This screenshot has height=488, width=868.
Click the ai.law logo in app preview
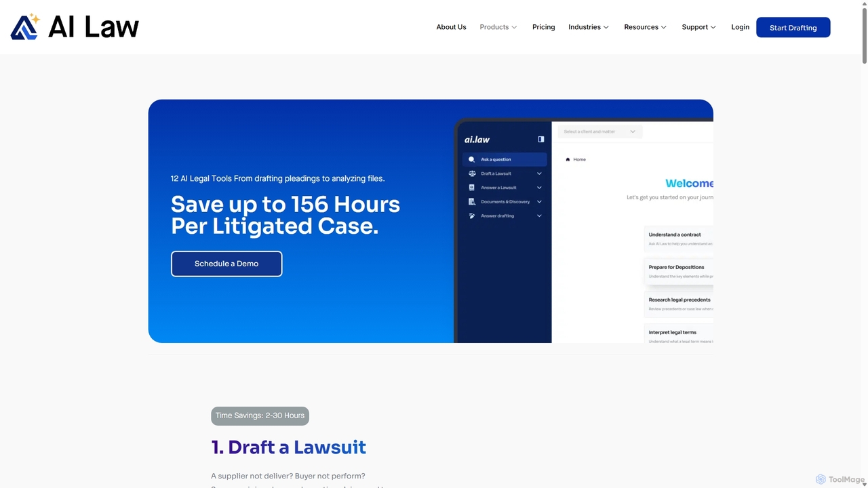coord(477,139)
